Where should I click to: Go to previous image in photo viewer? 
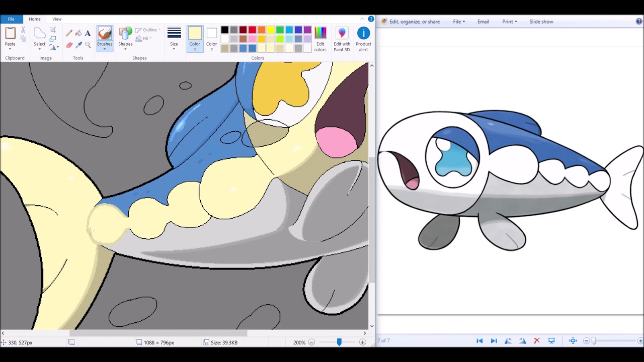(479, 341)
